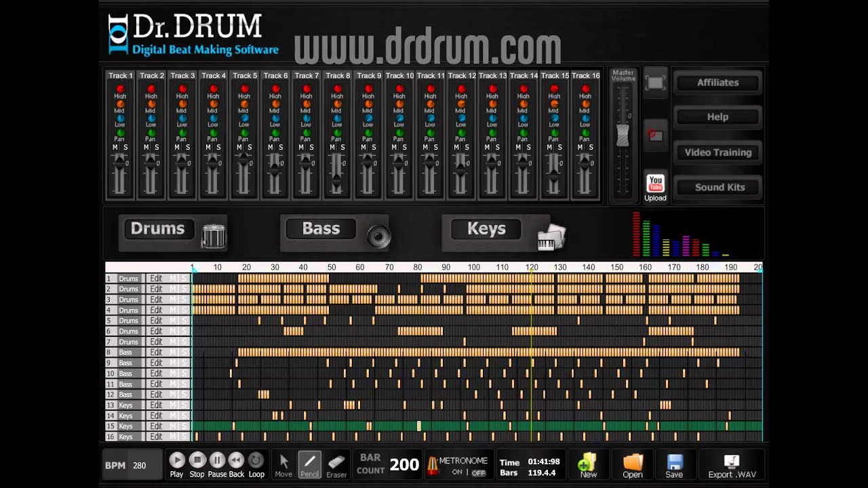This screenshot has height=488, width=868.
Task: Click the BPM value field 280
Action: click(x=140, y=466)
